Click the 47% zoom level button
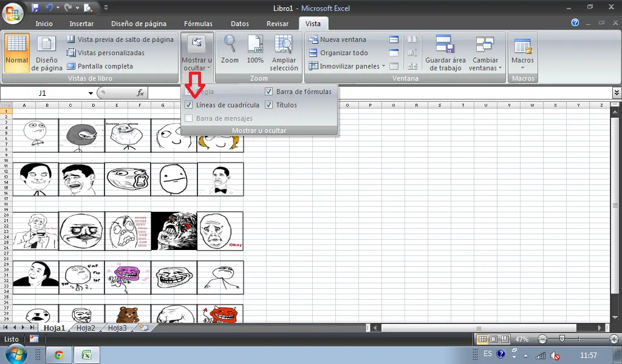Image resolution: width=622 pixels, height=364 pixels. click(x=522, y=339)
